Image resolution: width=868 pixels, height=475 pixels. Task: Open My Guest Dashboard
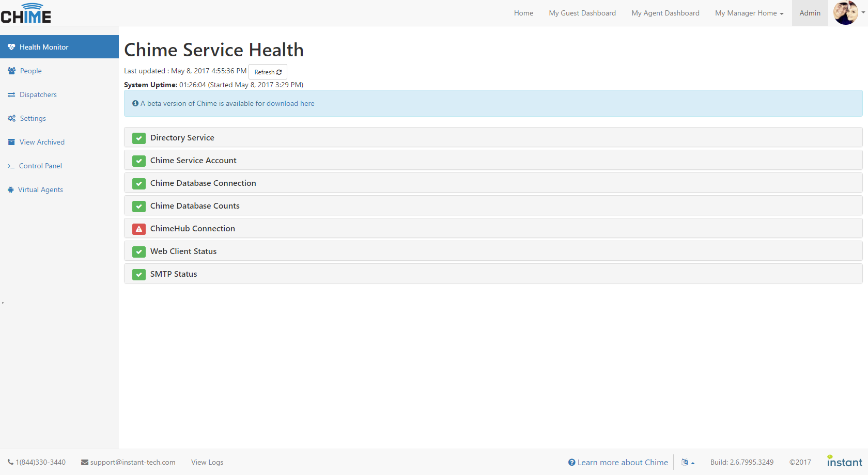tap(582, 13)
